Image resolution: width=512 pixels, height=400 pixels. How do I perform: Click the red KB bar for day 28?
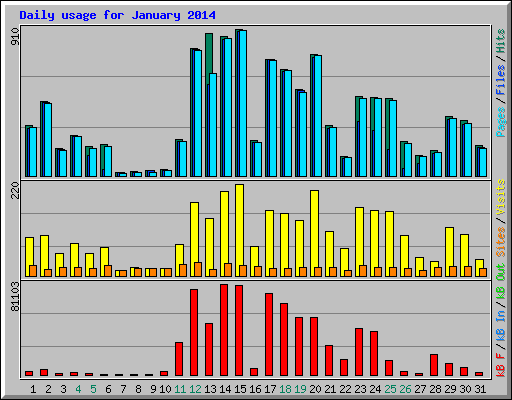434,365
